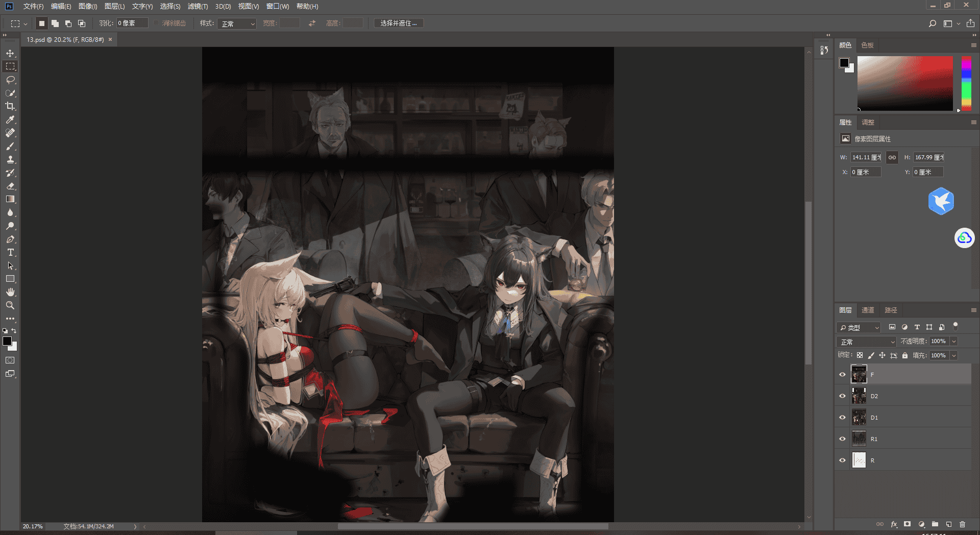Open the layer style fx menu
The width and height of the screenshot is (980, 535).
894,524
